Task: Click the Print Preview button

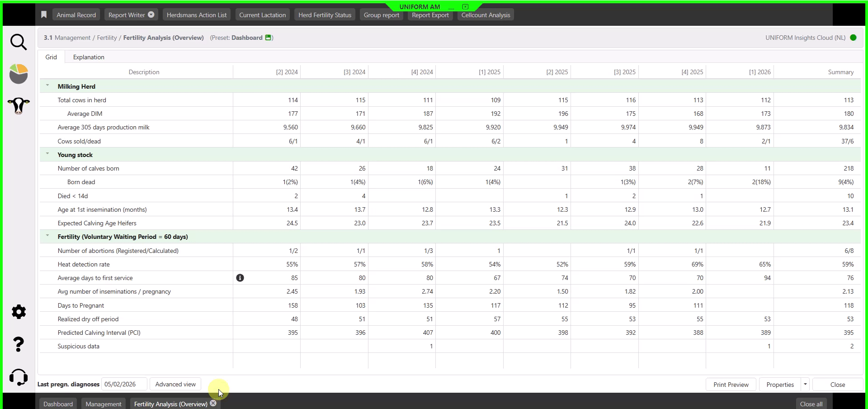Action: click(x=731, y=385)
